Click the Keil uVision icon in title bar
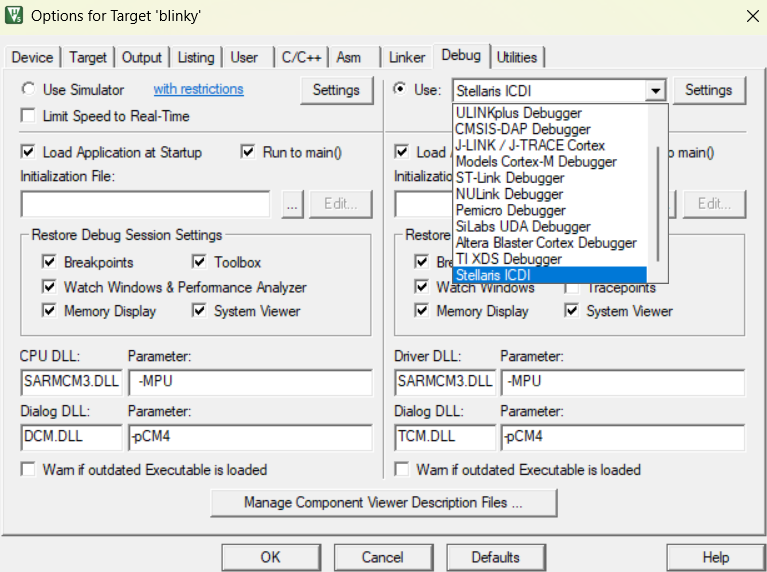The height and width of the screenshot is (572, 767). tap(14, 16)
